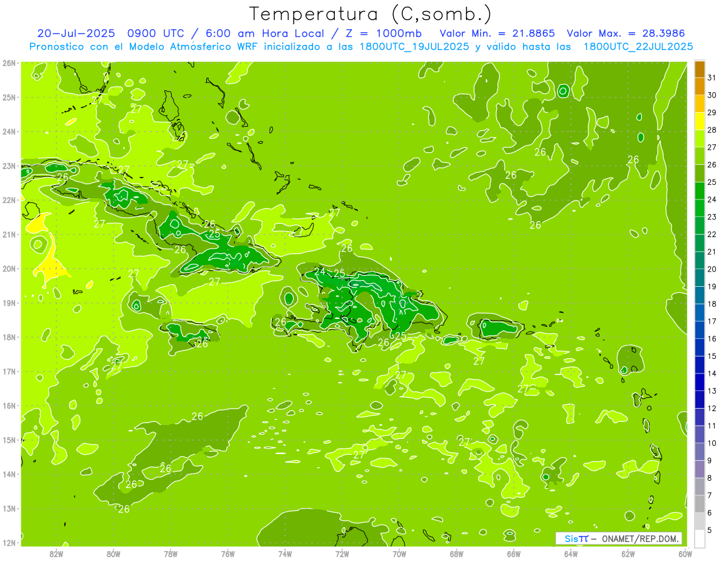This screenshot has height=562, width=728.
Task: Click the "74W" longitude axis label
Action: pyautogui.click(x=285, y=554)
